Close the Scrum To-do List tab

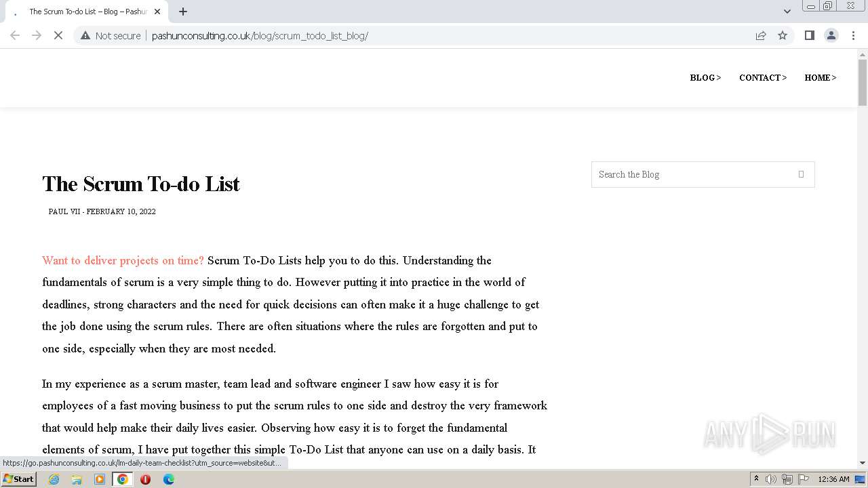pyautogui.click(x=157, y=12)
